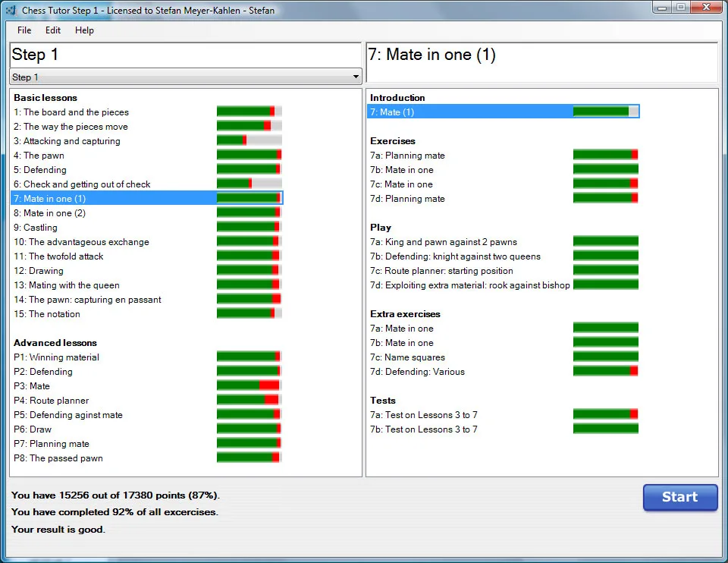Open the Edit menu
728x563 pixels.
coord(53,30)
